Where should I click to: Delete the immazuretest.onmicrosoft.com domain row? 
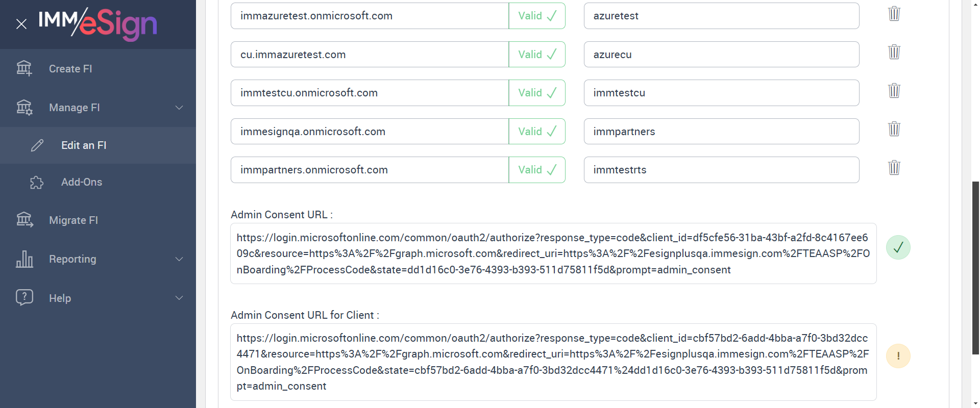point(894,14)
